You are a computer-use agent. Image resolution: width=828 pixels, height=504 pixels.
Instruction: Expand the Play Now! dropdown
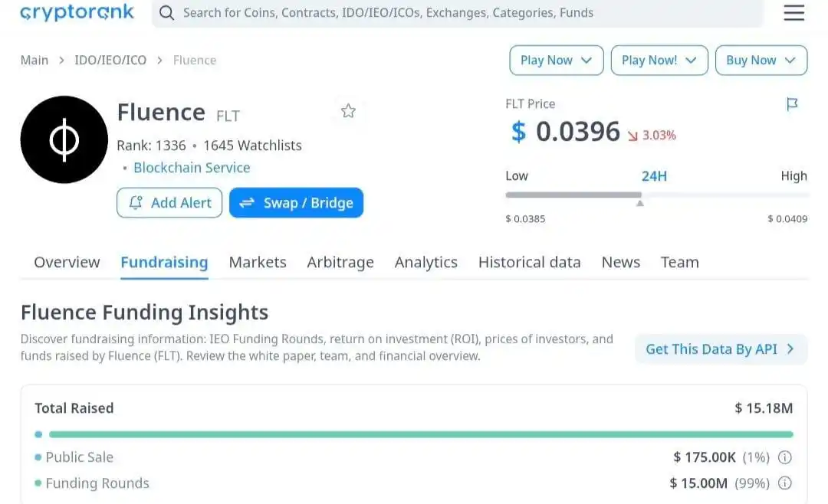click(x=659, y=61)
